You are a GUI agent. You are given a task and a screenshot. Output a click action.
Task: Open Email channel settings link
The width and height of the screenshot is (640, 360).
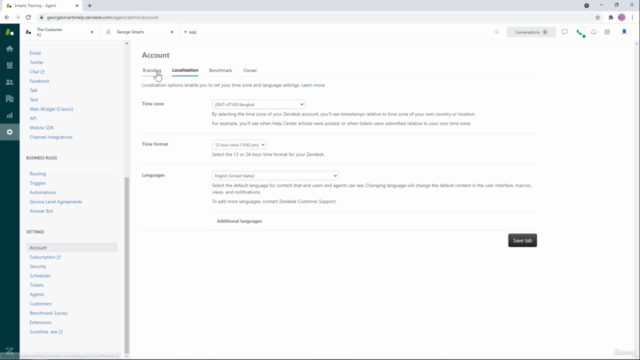pos(35,53)
